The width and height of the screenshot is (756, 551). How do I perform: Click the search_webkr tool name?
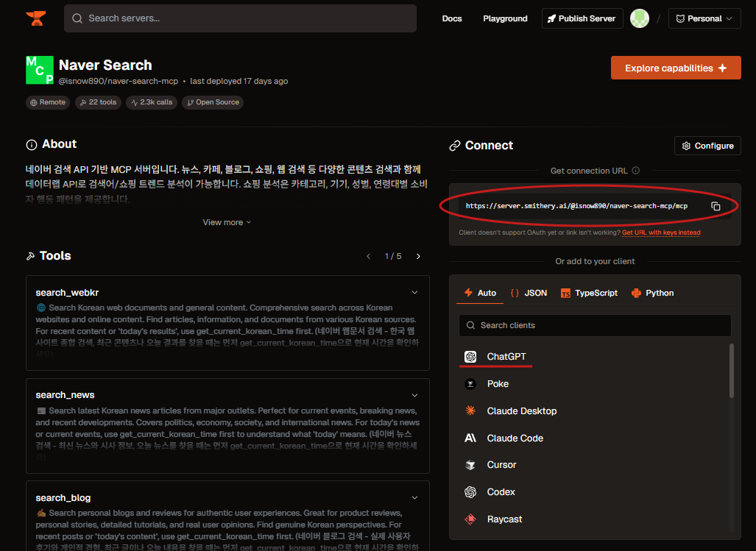tap(67, 292)
